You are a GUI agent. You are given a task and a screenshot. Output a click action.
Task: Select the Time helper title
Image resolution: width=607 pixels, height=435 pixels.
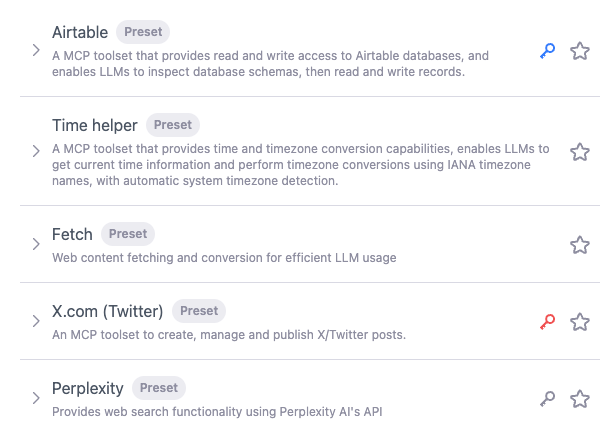click(x=95, y=125)
